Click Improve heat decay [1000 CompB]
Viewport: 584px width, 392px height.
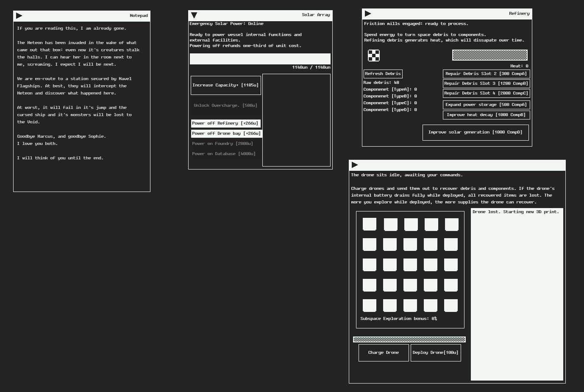486,115
